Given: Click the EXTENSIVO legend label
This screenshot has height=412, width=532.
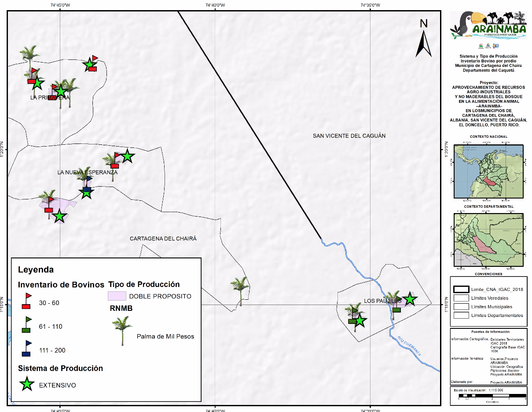Looking at the screenshot, I should click(58, 386).
